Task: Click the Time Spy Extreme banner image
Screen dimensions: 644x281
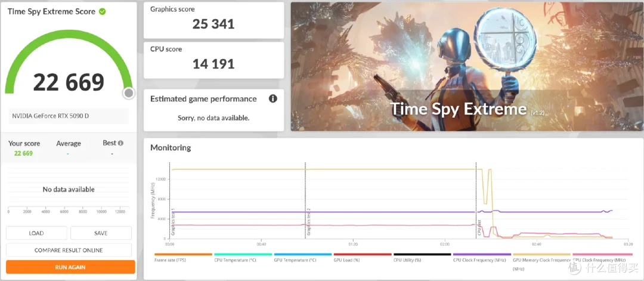Action: point(467,67)
